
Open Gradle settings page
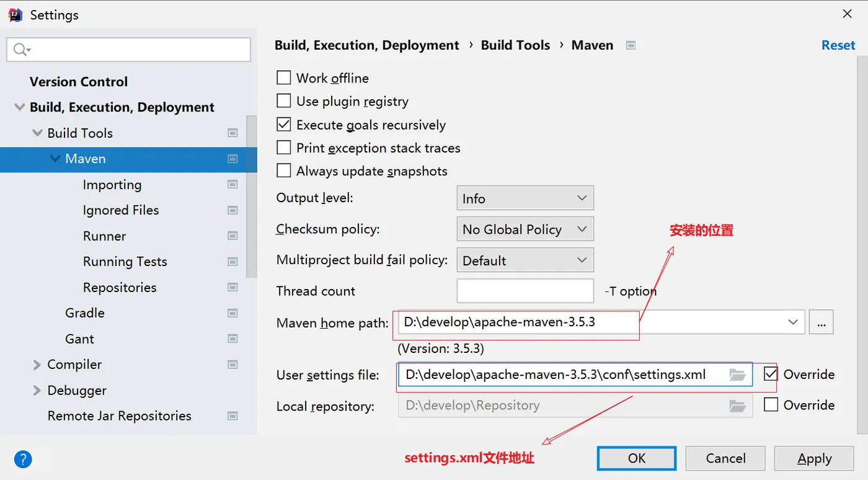point(85,313)
